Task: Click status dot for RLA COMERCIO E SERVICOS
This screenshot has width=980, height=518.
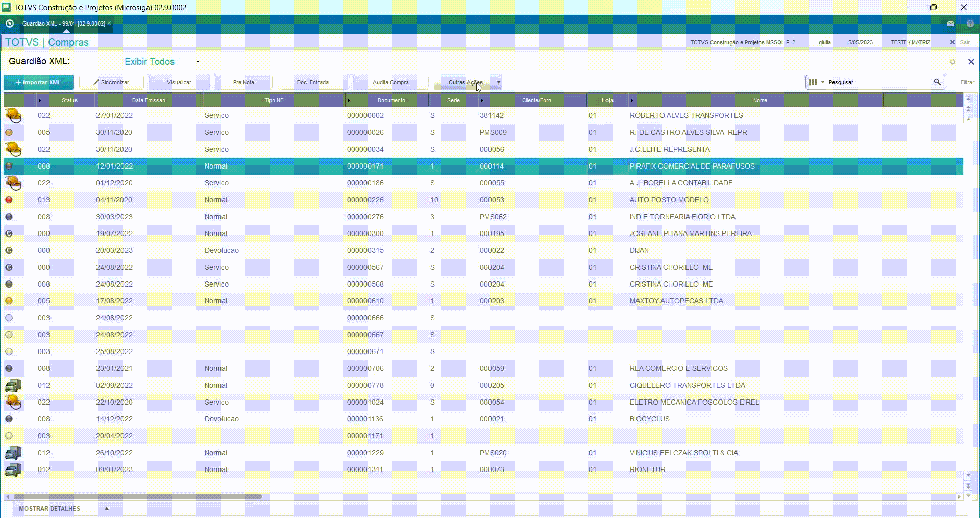Action: [9, 368]
